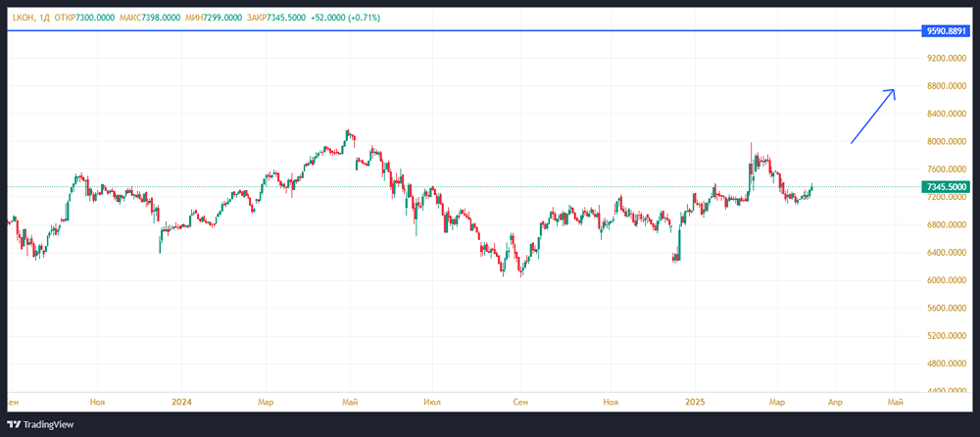Click the 5200.0000 price scale label

946,335
